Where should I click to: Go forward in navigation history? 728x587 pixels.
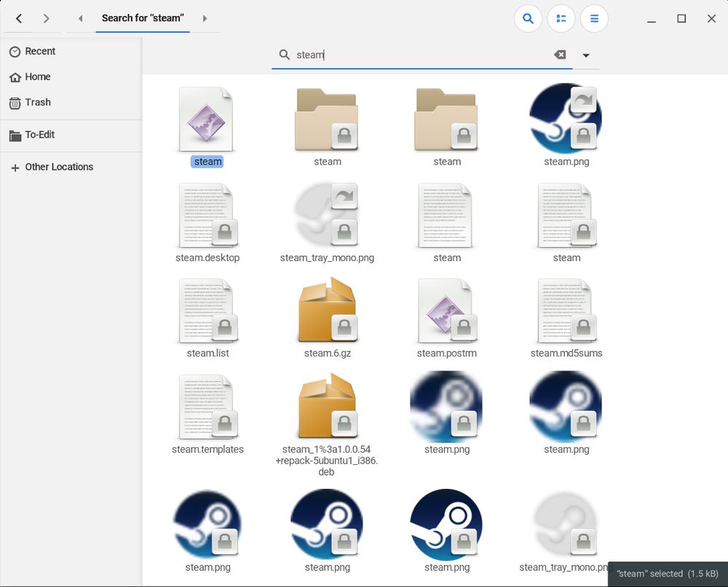click(47, 18)
